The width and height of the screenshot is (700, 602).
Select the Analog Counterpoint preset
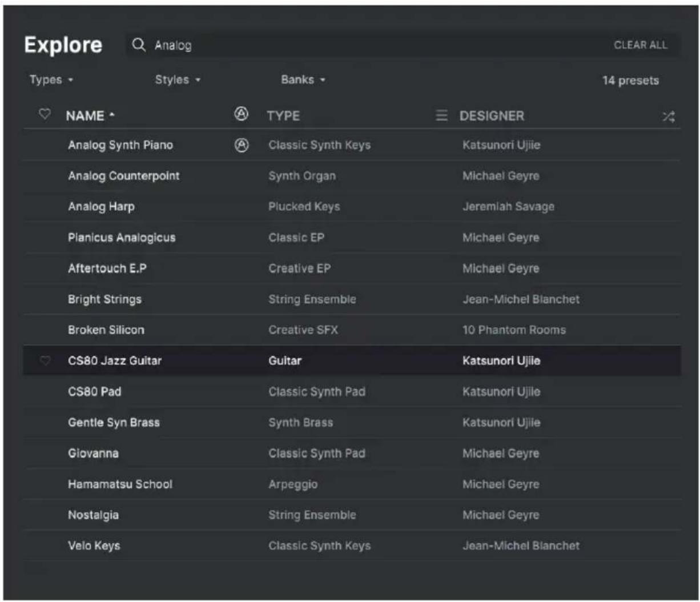coord(352,176)
